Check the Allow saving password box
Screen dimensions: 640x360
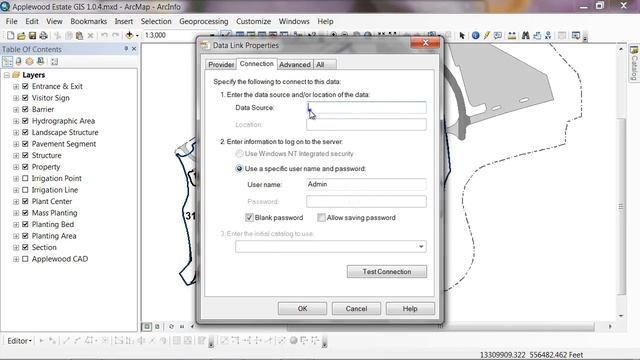click(x=321, y=218)
